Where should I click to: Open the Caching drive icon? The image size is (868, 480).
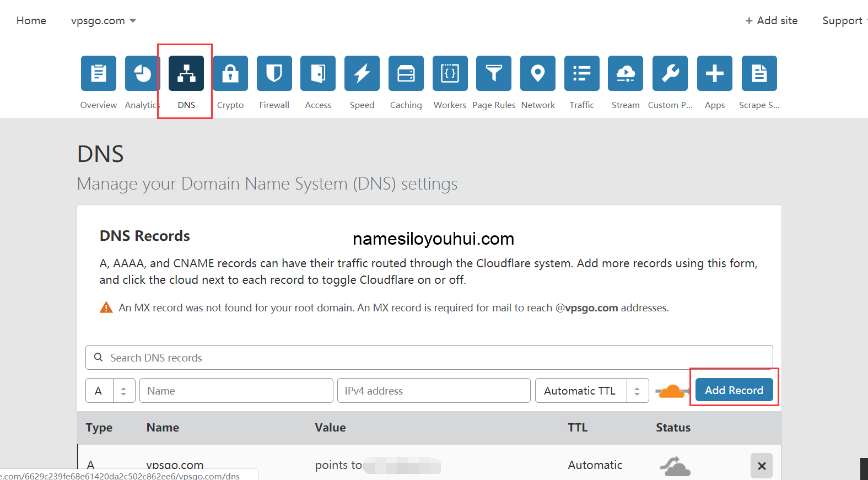click(406, 73)
